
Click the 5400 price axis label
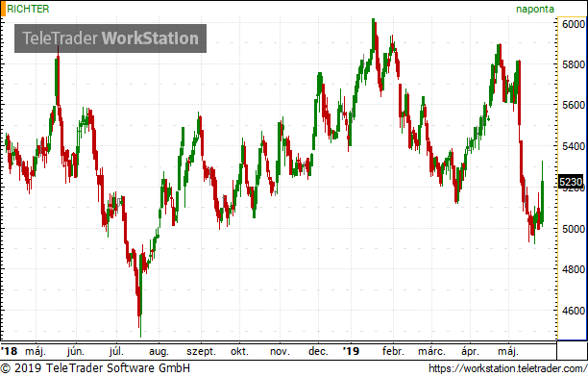tap(574, 146)
